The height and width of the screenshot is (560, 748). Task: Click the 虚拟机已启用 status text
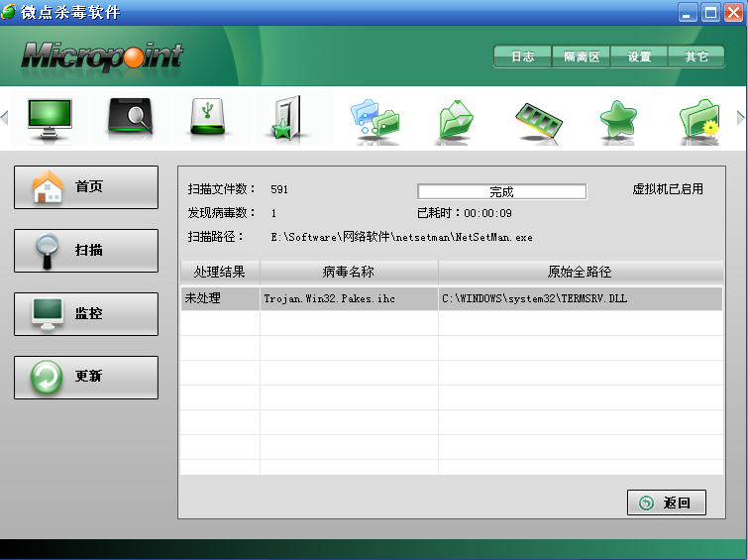coord(668,189)
